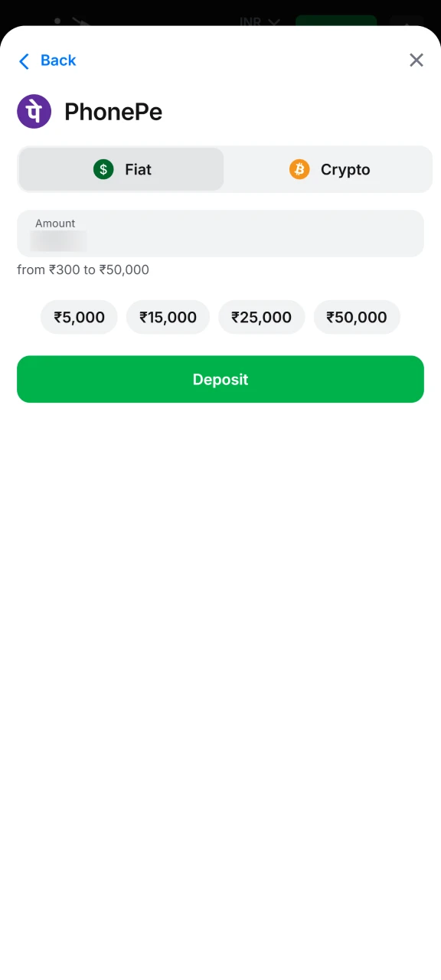
Task: Click the chevron next to INR
Action: [x=273, y=22]
